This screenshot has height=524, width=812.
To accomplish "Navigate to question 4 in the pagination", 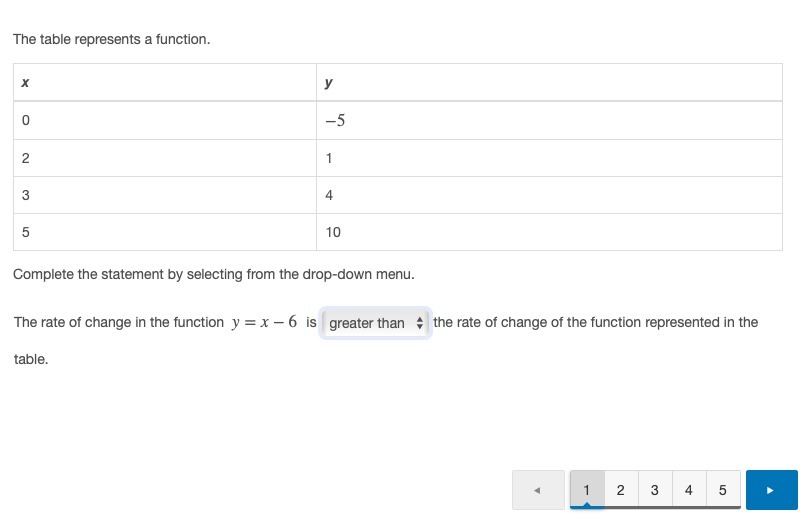I will click(x=689, y=490).
